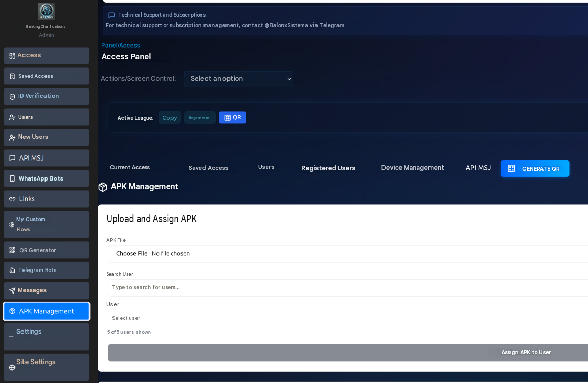Copy the active league link
The width and height of the screenshot is (588, 383).
(170, 118)
